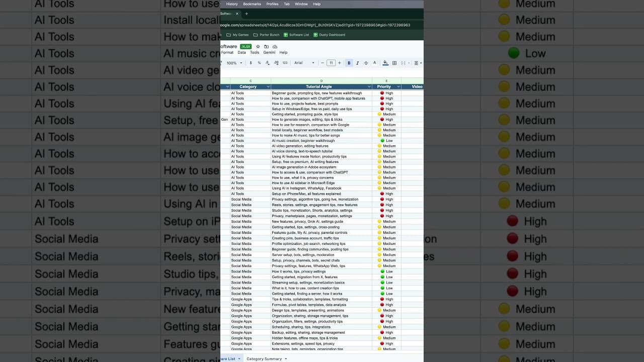Format selection as percent
644x362 pixels.
(x=259, y=63)
